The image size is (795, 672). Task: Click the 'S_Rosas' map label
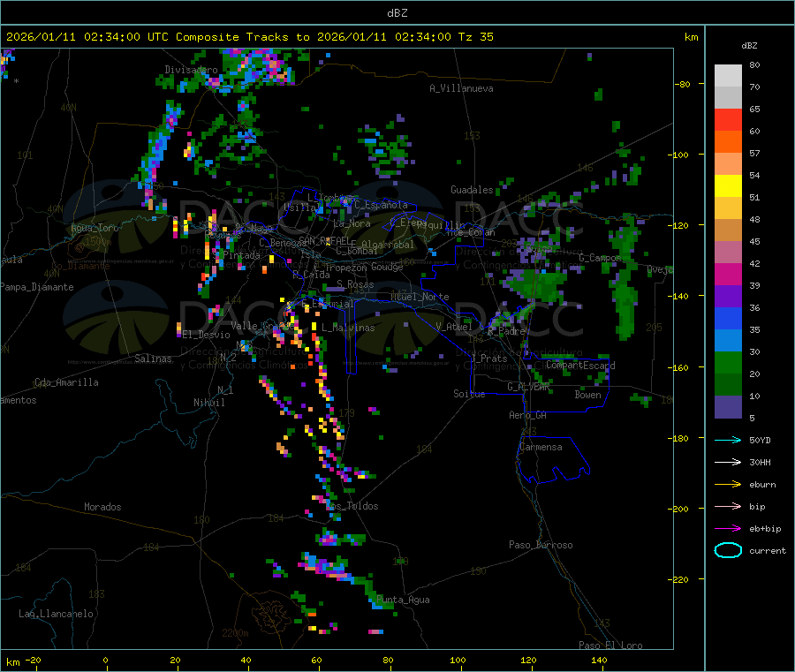355,284
